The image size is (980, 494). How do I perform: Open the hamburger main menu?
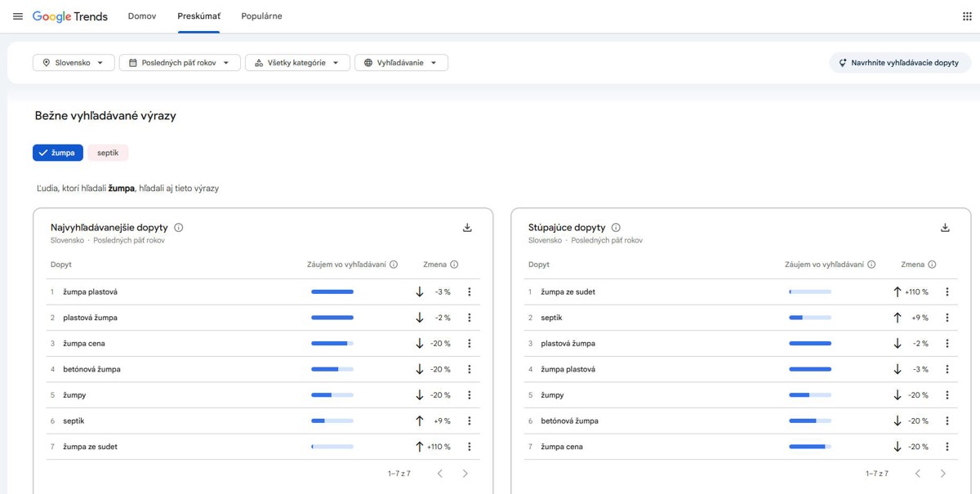[x=18, y=16]
